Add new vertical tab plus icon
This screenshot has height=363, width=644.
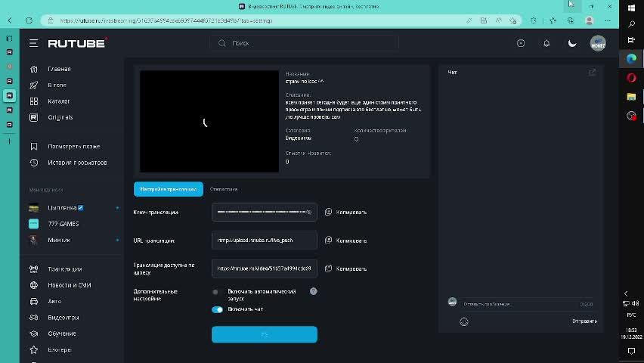click(x=9, y=141)
